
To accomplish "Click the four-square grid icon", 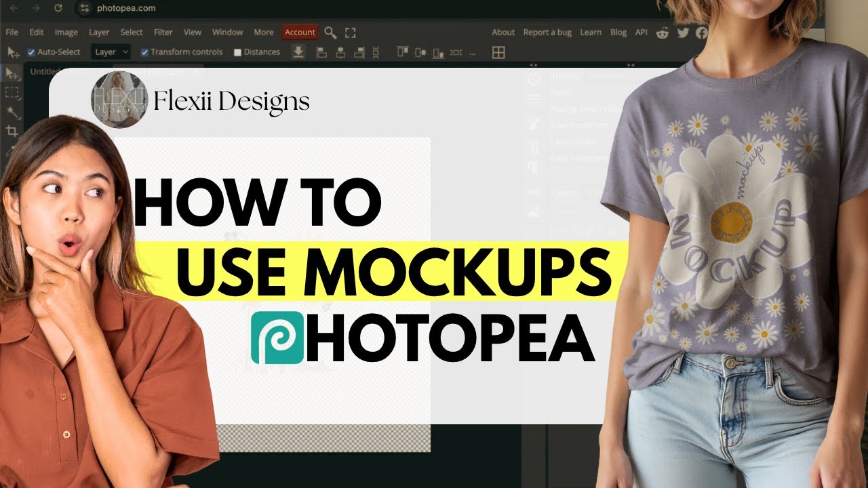I will point(498,52).
